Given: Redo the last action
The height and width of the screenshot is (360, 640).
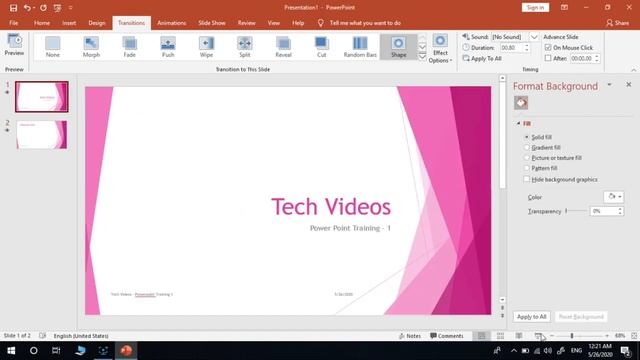Looking at the screenshot, I should tap(43, 8).
